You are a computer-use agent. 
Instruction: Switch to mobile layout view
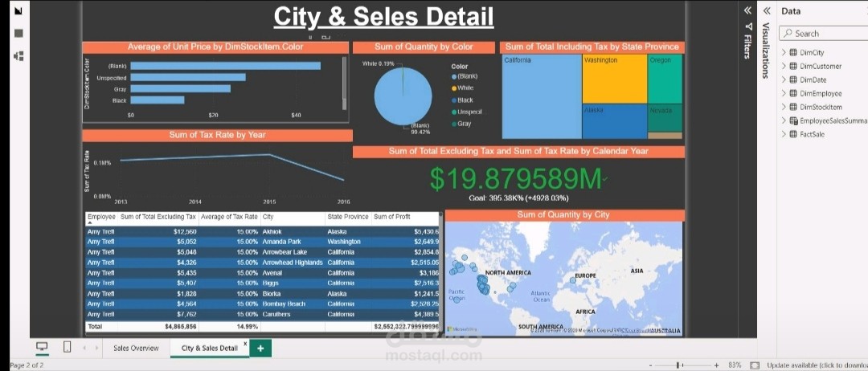[x=67, y=347]
